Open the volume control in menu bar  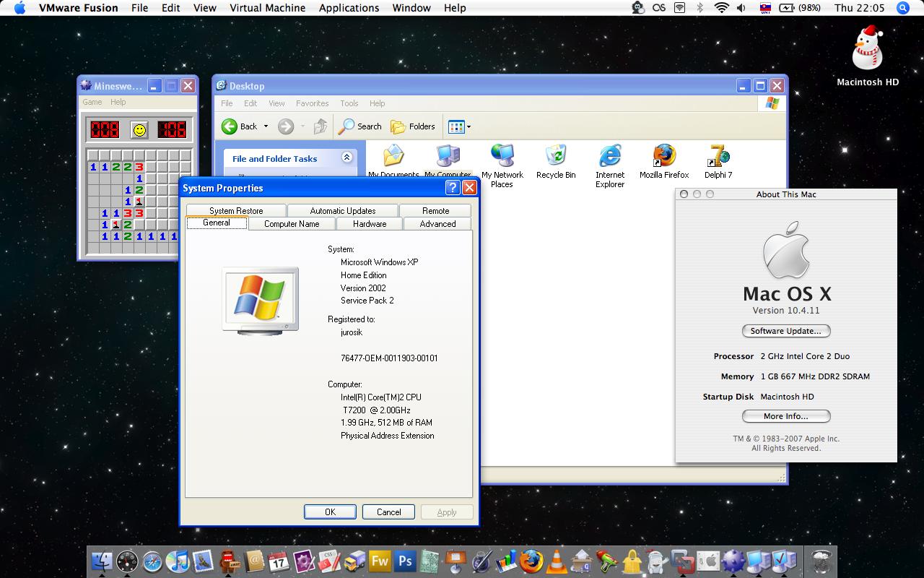[x=742, y=8]
